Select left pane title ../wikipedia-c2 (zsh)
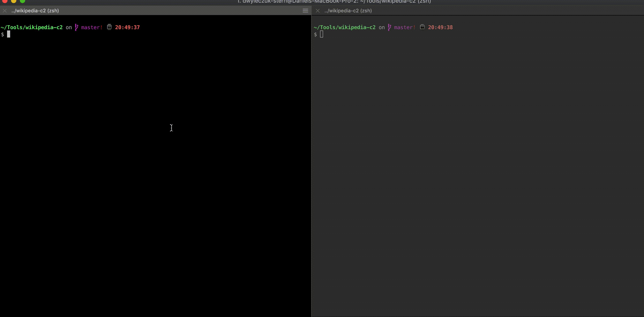This screenshot has height=317, width=644. 35,11
